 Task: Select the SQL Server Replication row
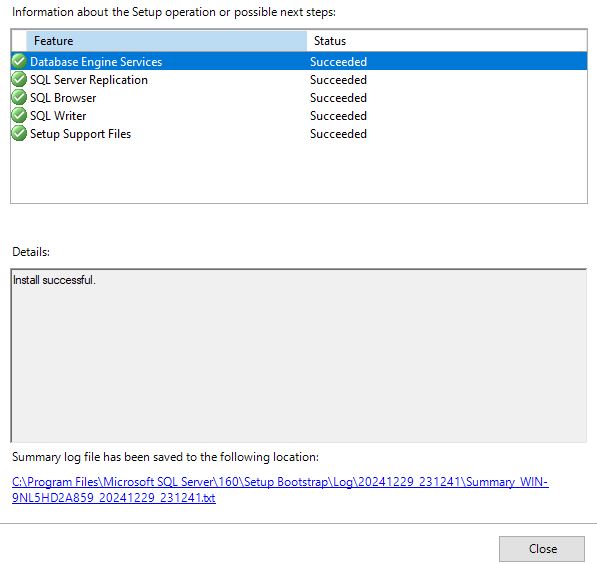(x=299, y=80)
